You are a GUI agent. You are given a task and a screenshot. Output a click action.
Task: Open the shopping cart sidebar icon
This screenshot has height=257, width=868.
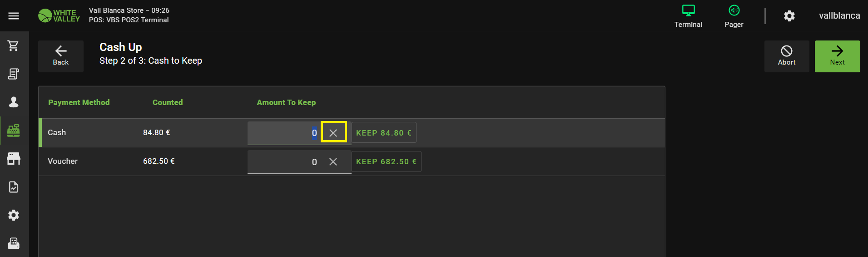coord(14,45)
